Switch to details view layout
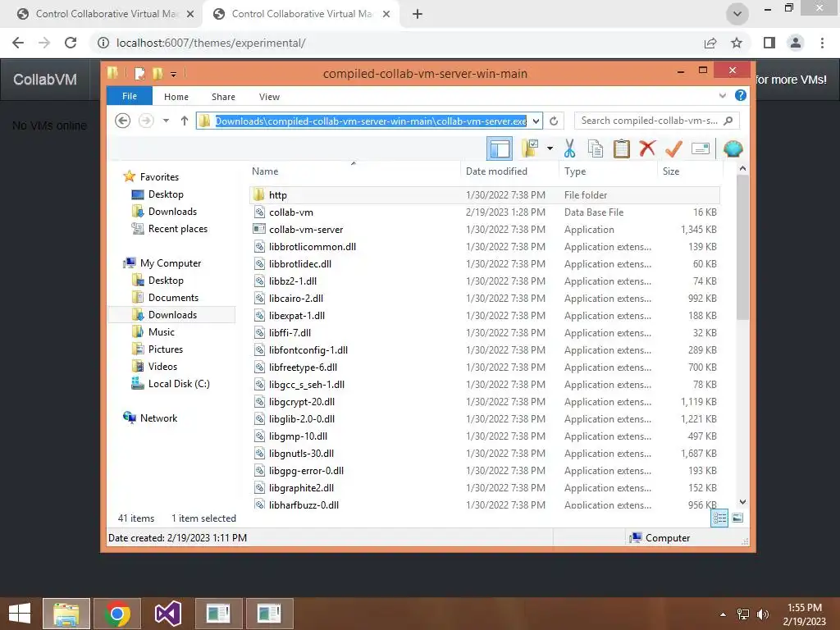The image size is (840, 630). point(719,518)
